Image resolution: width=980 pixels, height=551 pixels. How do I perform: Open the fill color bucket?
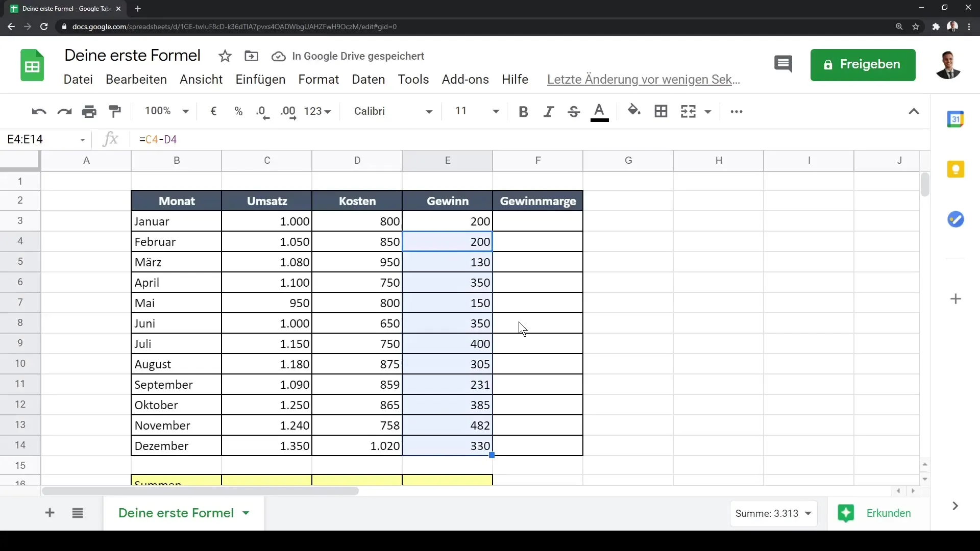click(634, 111)
